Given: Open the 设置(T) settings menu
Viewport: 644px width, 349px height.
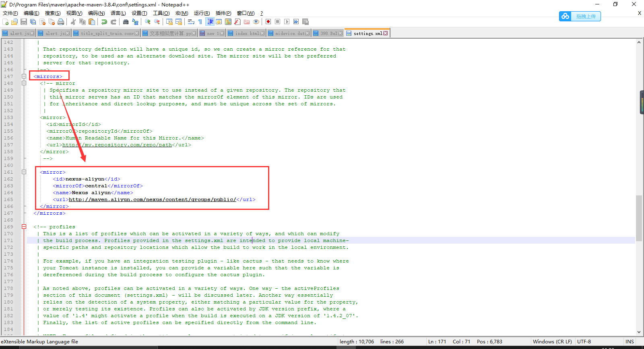Looking at the screenshot, I should coord(139,13).
